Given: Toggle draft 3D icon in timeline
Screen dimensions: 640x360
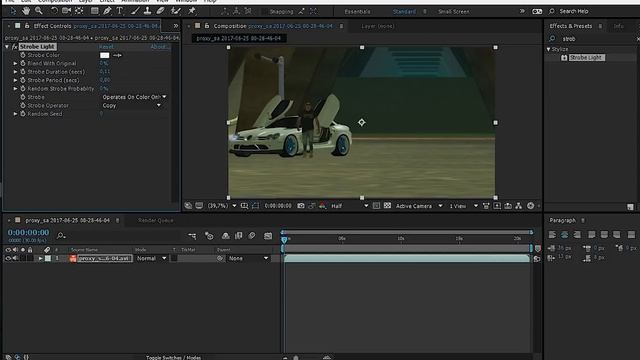Looking at the screenshot, I should 209,236.
